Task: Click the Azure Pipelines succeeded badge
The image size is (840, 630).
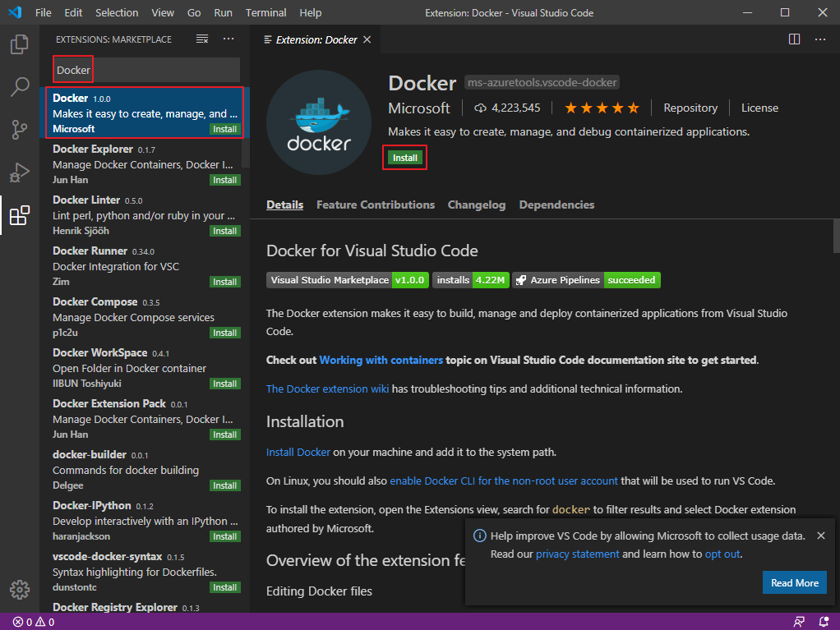Action: click(x=586, y=280)
